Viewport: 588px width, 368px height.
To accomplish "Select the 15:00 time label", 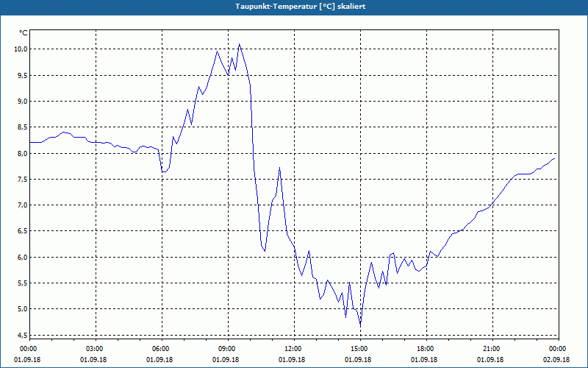I will (x=360, y=349).
